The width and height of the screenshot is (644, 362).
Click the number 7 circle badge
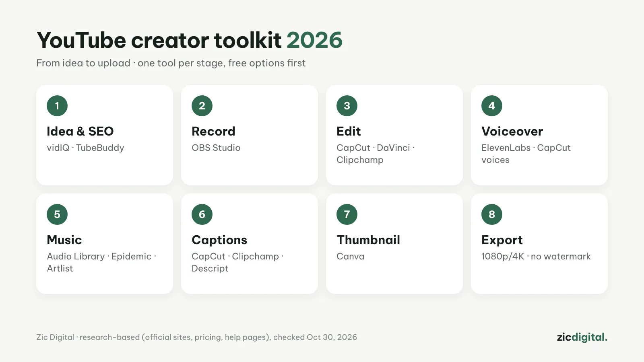347,214
